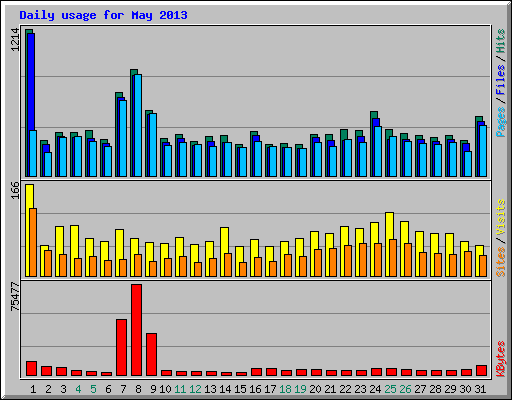Select the tallest red KBytes bar for day 8

pyautogui.click(x=136, y=330)
